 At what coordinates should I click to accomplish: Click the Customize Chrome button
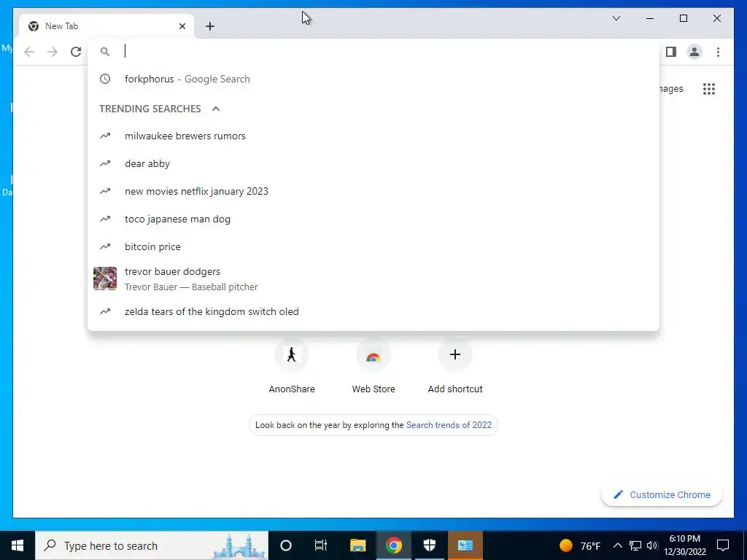point(662,495)
